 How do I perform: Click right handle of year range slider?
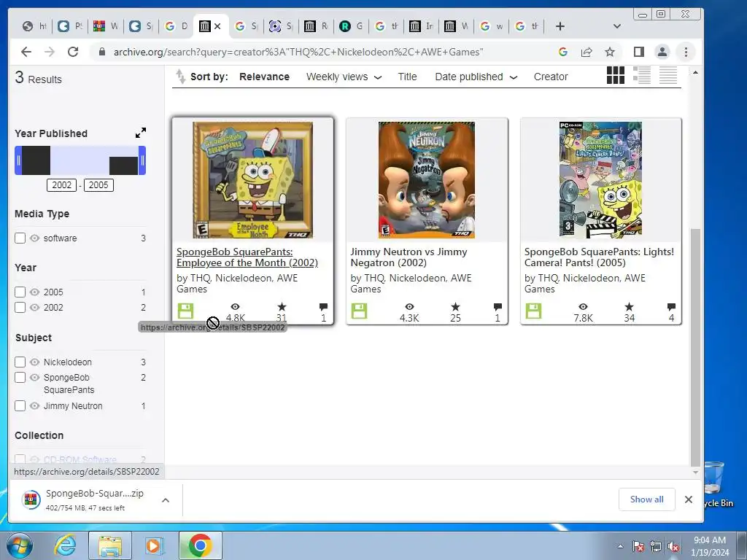tap(142, 160)
